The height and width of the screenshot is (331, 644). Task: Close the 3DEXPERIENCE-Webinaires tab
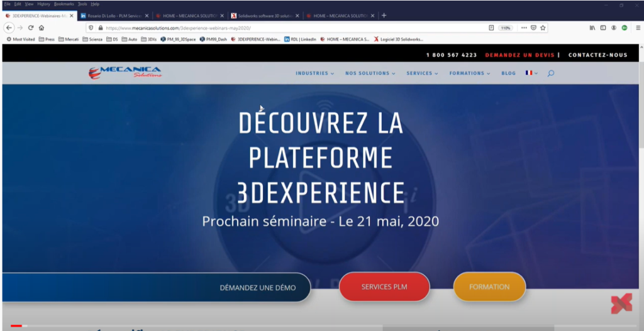tap(72, 16)
